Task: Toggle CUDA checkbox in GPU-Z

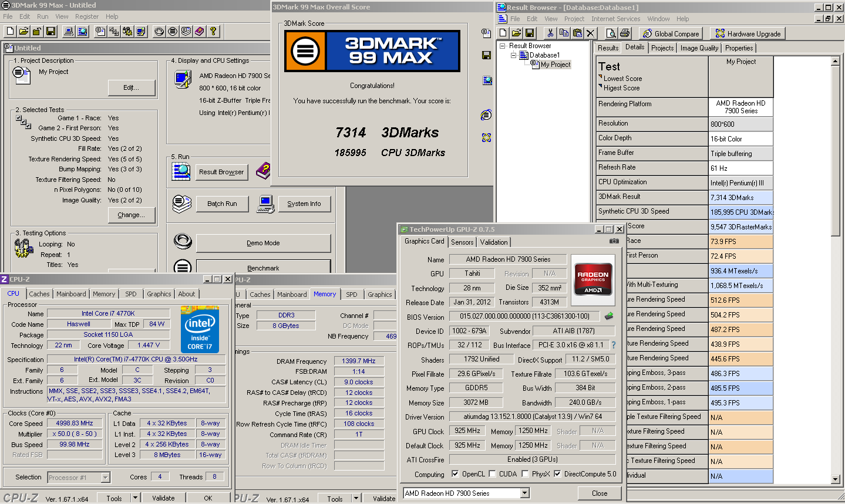Action: click(x=492, y=474)
